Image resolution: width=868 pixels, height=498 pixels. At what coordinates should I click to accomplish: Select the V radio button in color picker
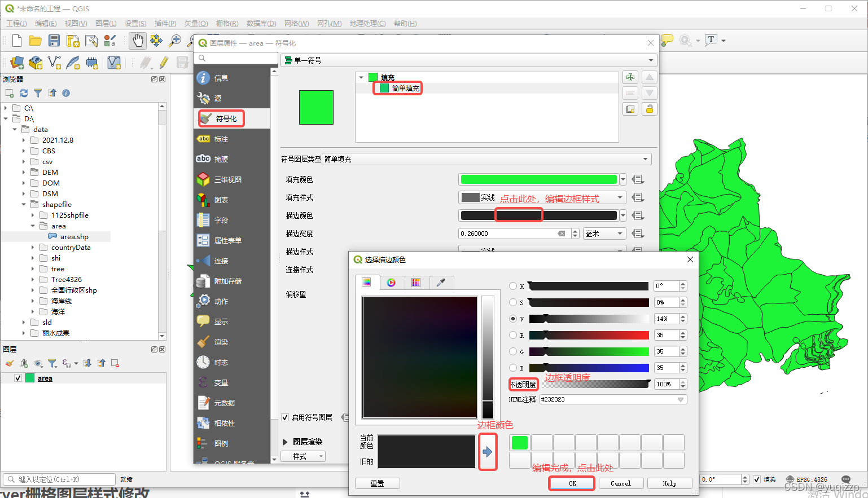pos(514,319)
